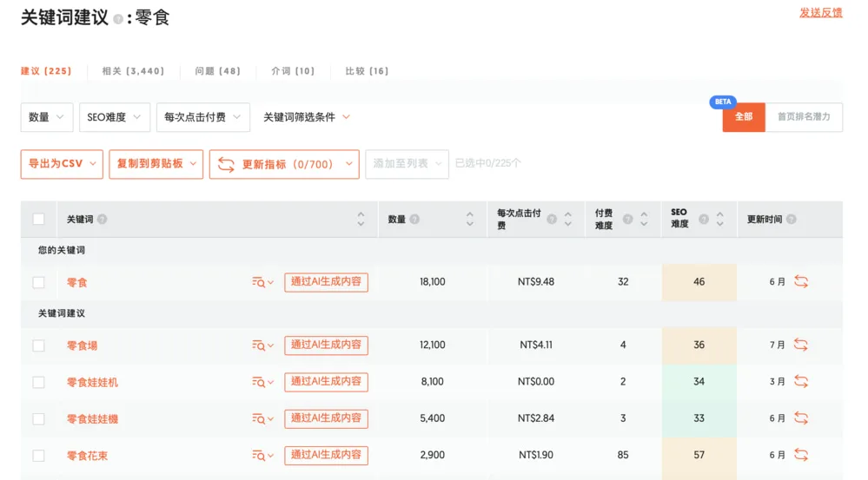Viewport: 868px width, 480px height.
Task: Open 添加至列表 dropdown
Action: coord(407,164)
